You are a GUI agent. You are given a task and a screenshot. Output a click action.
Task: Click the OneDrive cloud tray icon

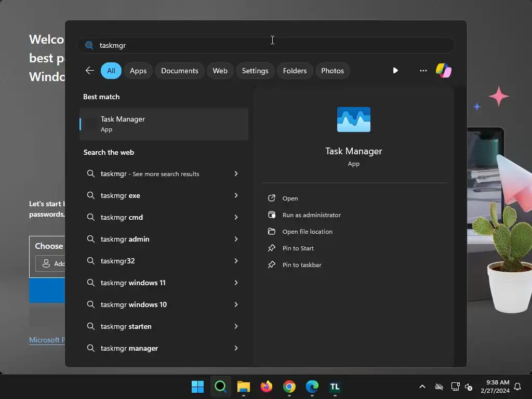point(439,387)
